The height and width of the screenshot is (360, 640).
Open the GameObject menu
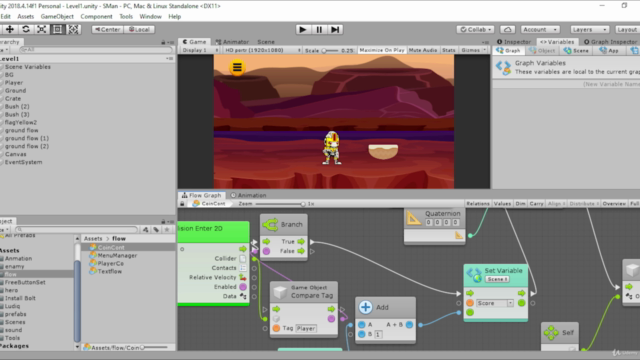pos(57,16)
